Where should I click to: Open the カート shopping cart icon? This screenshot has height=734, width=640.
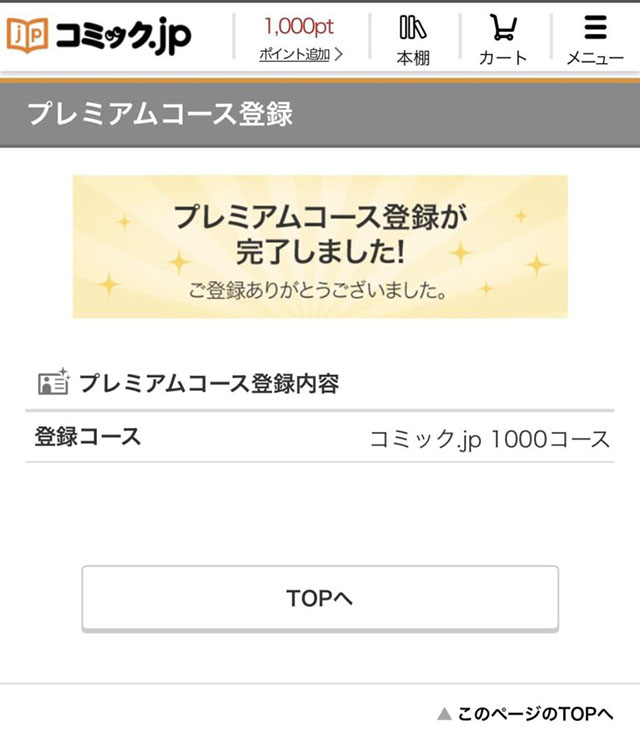503,27
